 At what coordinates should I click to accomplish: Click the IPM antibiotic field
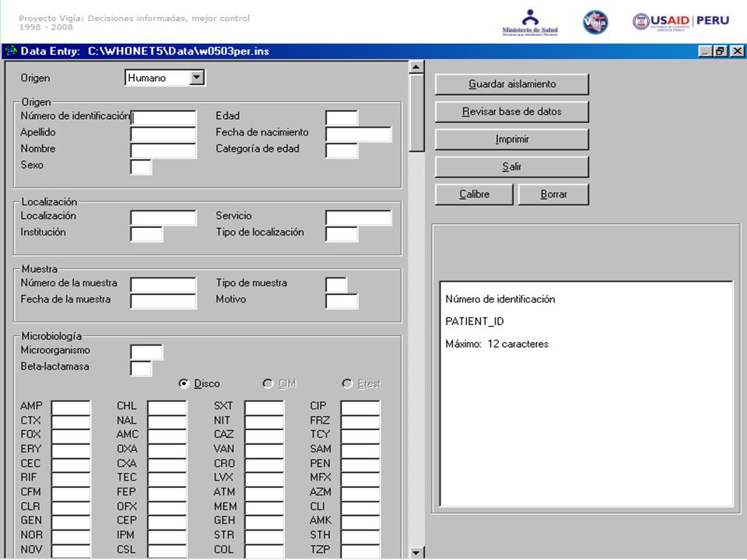coord(167,536)
